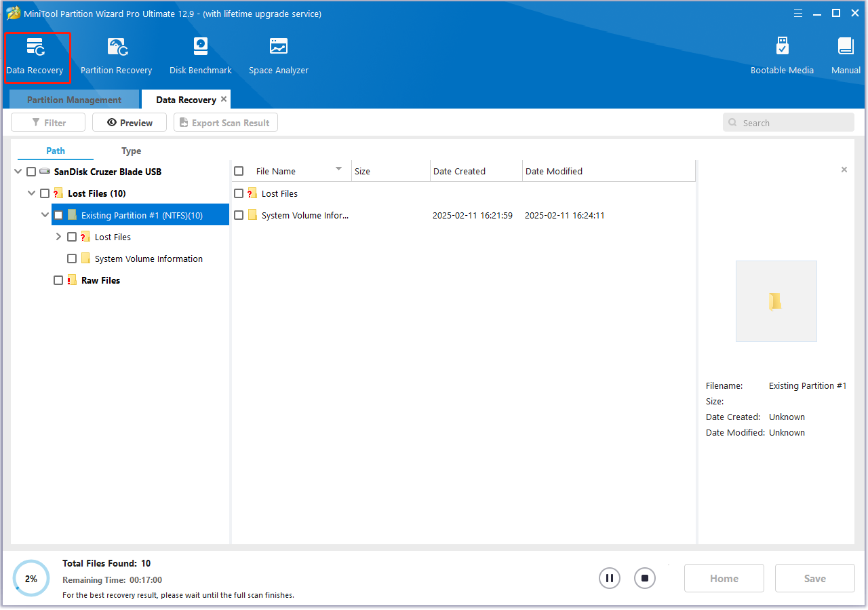
Task: Launch Partition Recovery tool
Action: point(116,57)
